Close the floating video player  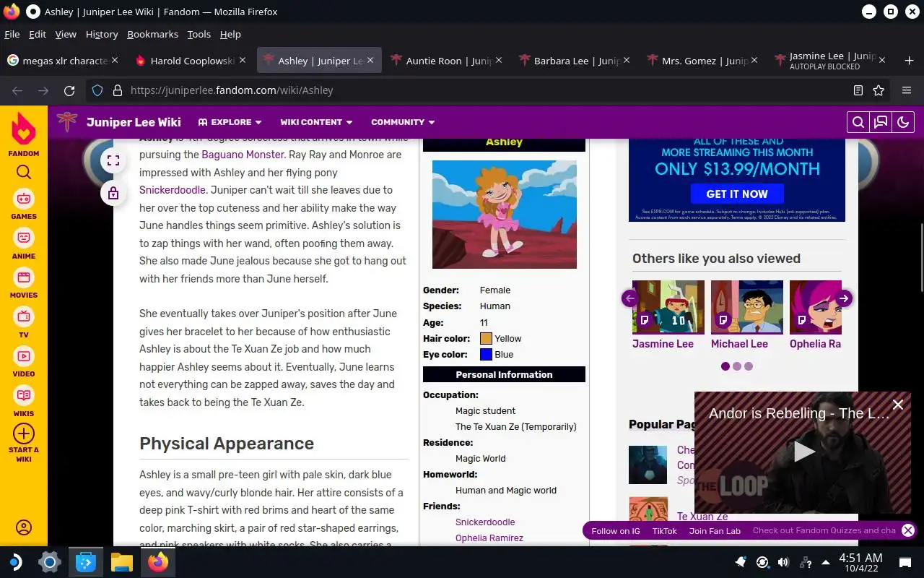pyautogui.click(x=898, y=405)
